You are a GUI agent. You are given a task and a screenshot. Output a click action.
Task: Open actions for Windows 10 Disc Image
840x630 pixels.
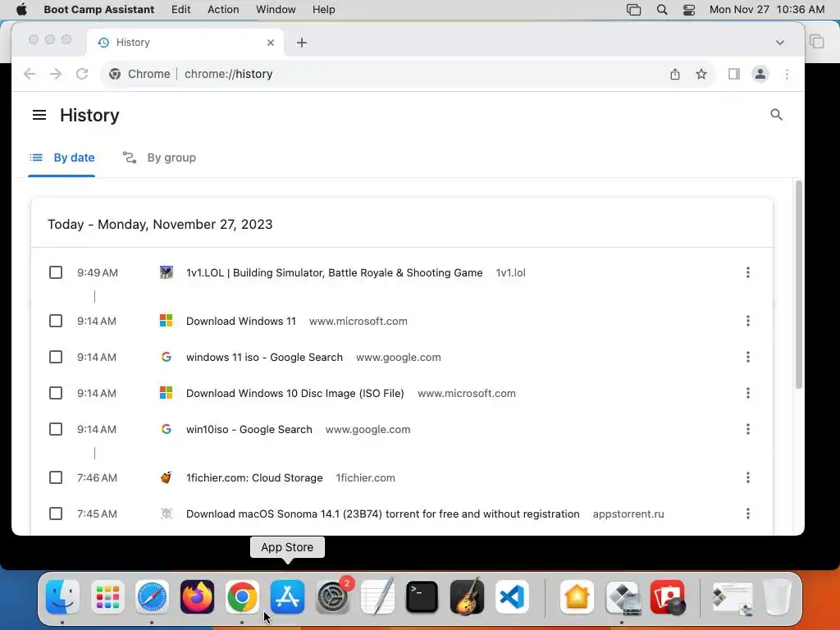[x=748, y=393]
